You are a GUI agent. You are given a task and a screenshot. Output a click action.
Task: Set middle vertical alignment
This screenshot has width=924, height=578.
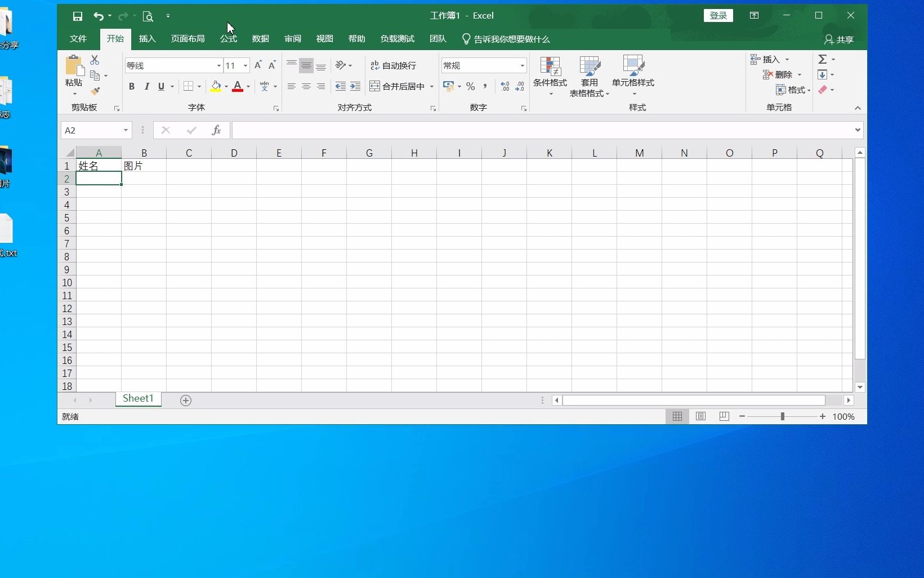point(306,65)
